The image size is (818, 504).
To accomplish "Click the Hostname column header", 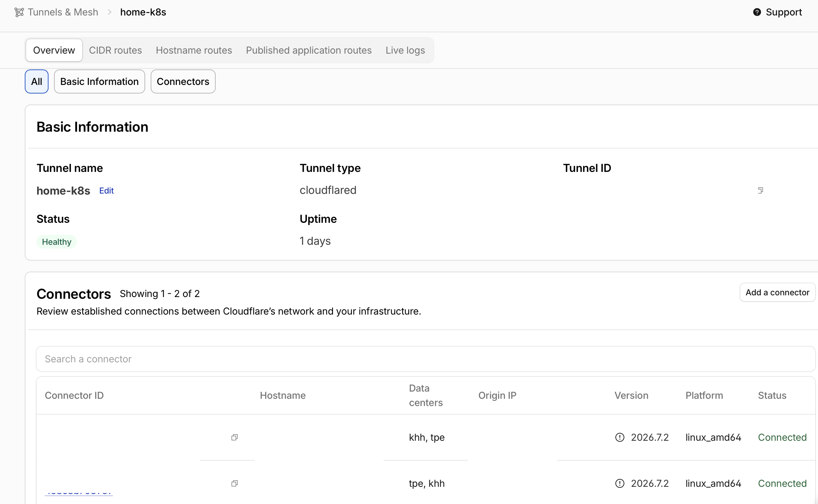I will point(283,395).
